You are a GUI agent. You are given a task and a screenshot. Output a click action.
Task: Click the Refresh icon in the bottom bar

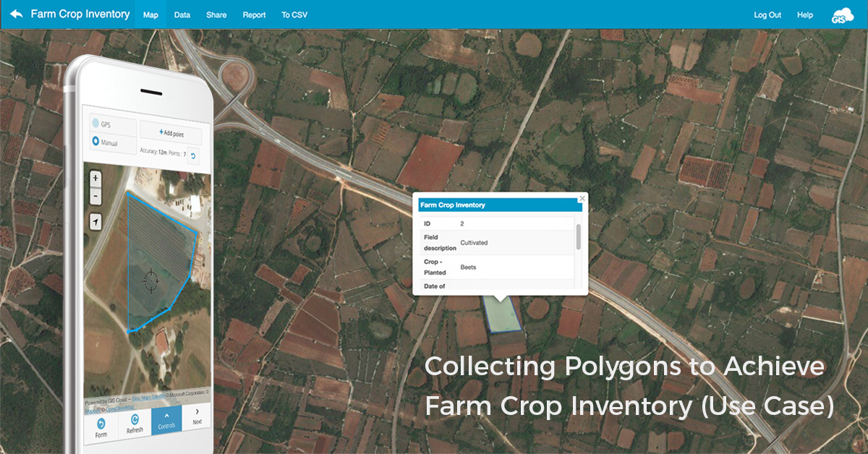tap(135, 419)
